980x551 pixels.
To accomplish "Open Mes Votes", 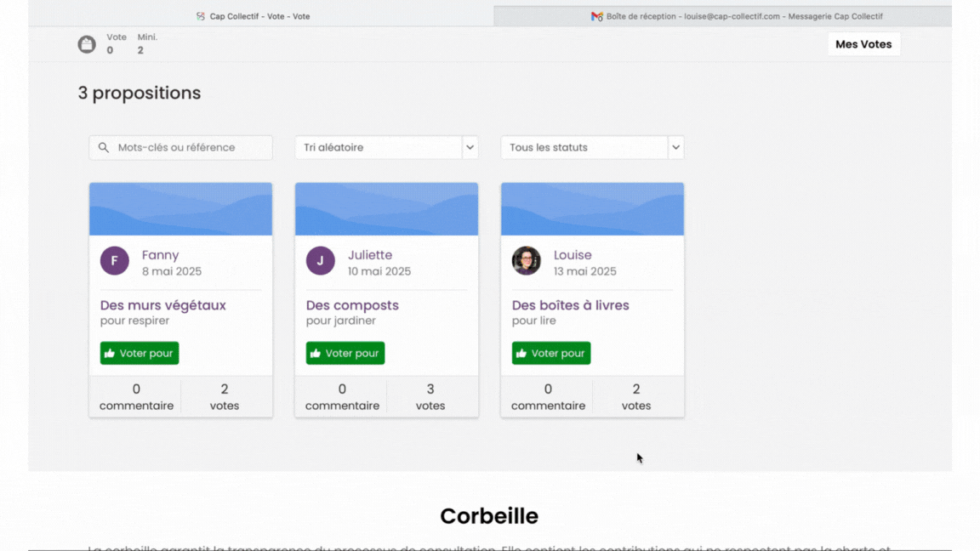I will (x=863, y=44).
